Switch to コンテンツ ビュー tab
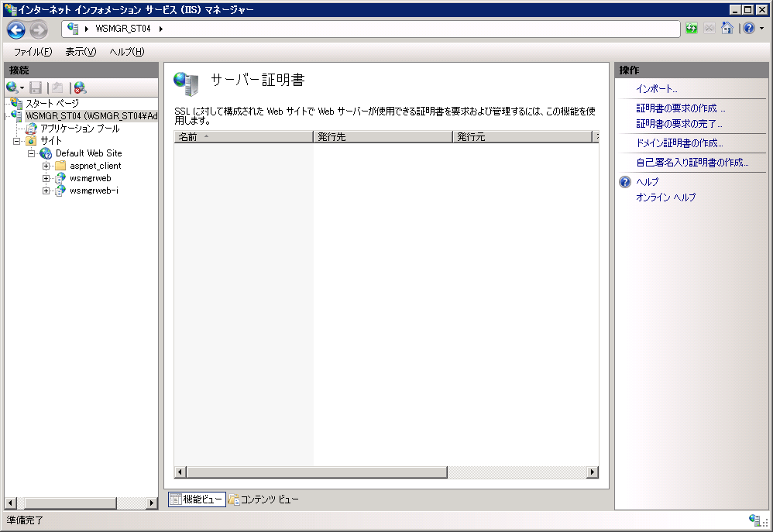773x532 pixels. 264,499
